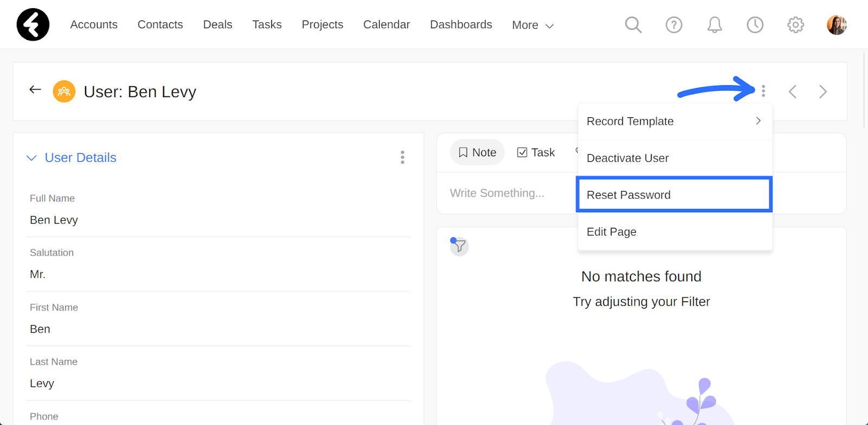
Task: Choose Deactivate User from the menu
Action: coord(675,158)
